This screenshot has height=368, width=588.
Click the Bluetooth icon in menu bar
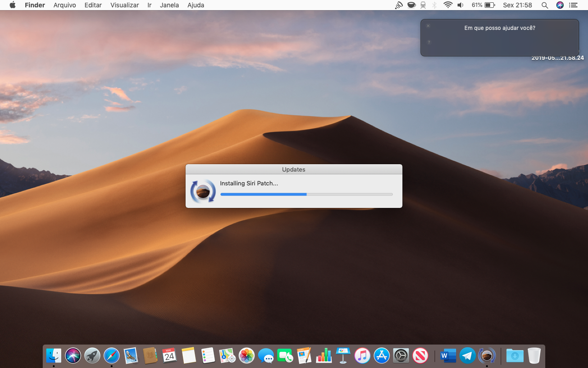[x=435, y=5]
